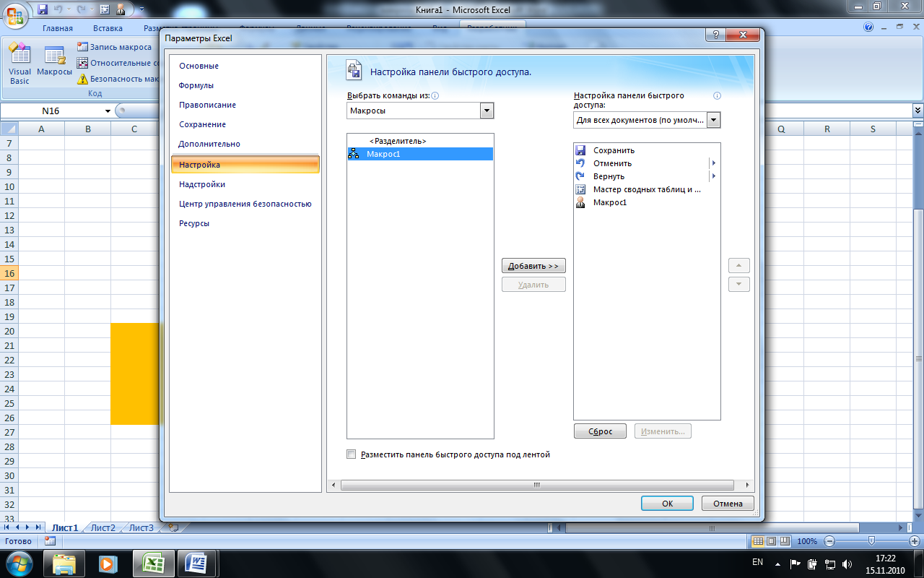Switch to Лист3 sheet tab
This screenshot has width=924, height=578.
tap(141, 528)
